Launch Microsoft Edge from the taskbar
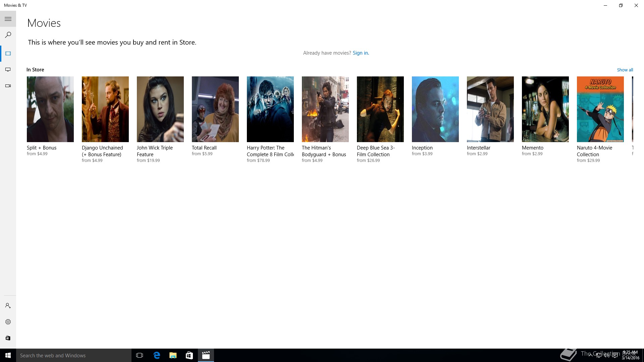Screen dimensions: 644x362 [157, 355]
